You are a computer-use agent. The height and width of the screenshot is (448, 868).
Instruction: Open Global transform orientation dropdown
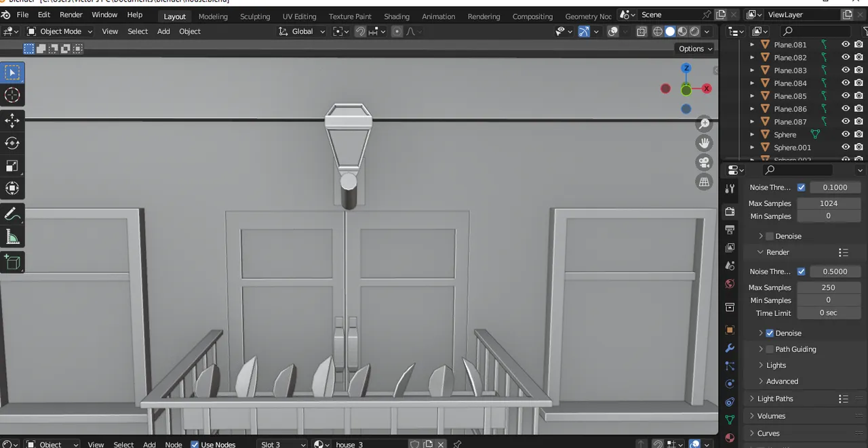pos(302,31)
